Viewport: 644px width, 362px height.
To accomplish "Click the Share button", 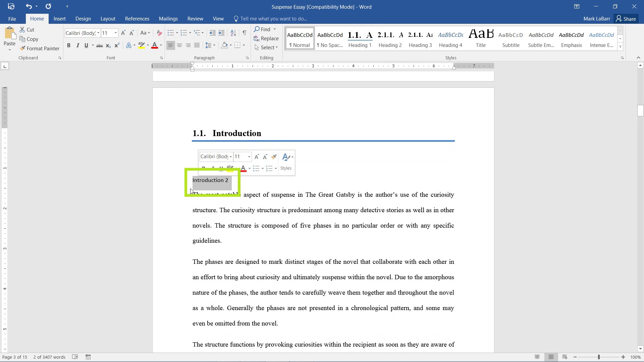I will point(627,19).
